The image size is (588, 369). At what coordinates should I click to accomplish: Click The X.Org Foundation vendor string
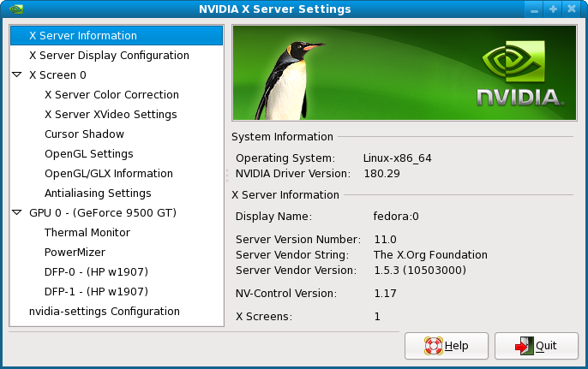click(x=430, y=255)
